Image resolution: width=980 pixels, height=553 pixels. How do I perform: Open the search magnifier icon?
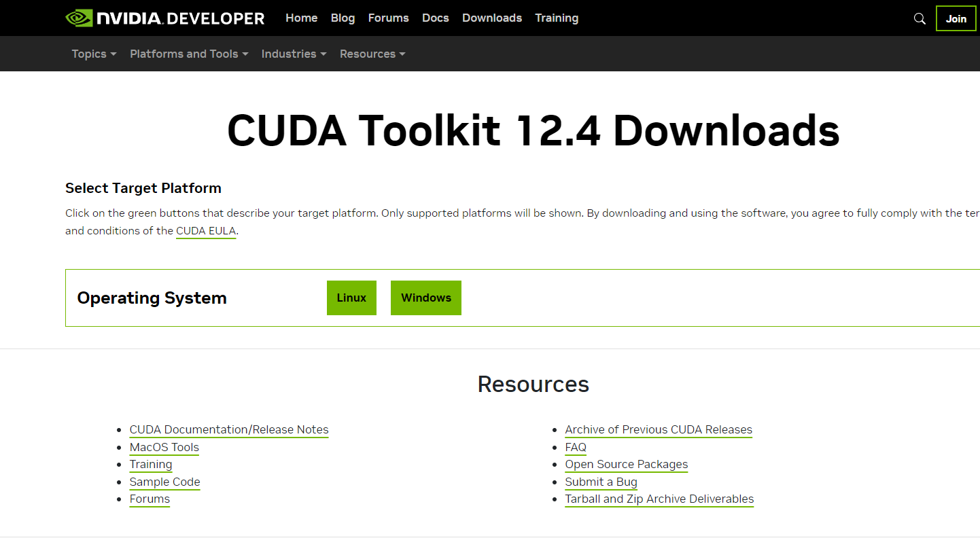pos(920,19)
